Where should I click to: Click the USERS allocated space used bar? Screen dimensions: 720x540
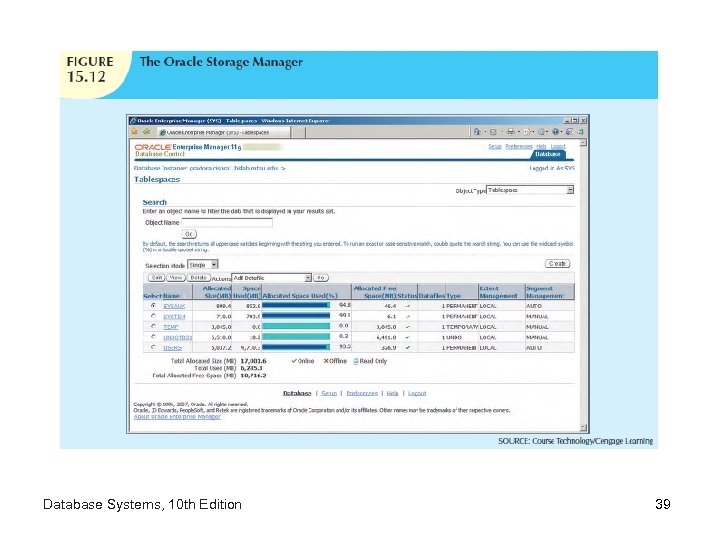296,348
